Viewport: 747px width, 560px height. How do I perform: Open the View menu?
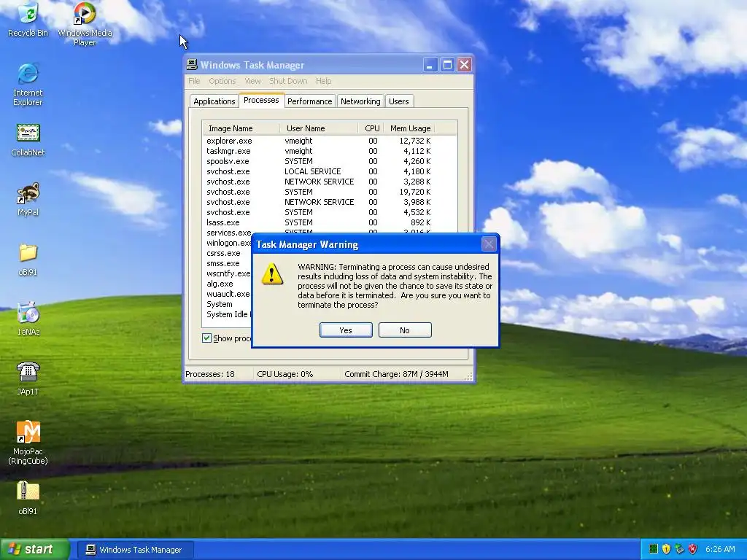pos(252,81)
